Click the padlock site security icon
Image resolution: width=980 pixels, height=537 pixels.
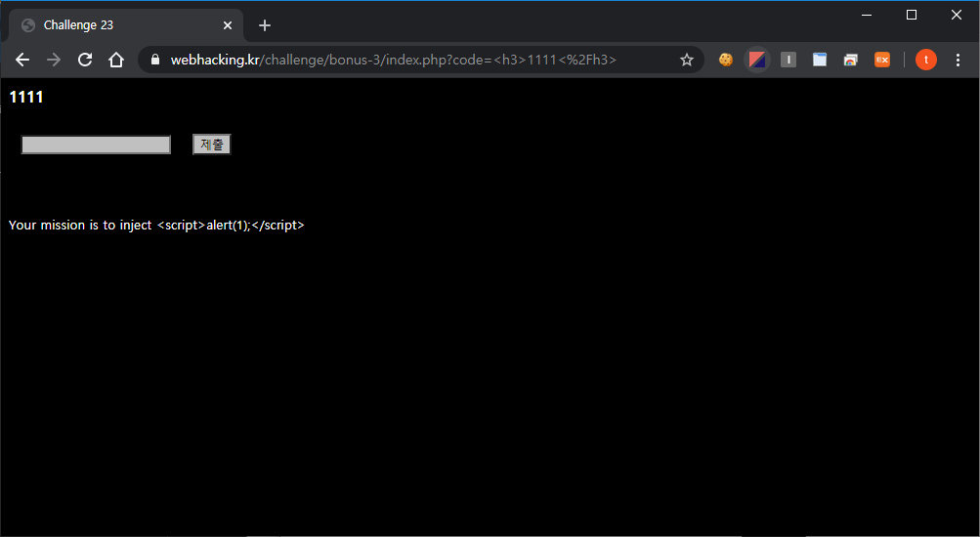click(x=155, y=60)
